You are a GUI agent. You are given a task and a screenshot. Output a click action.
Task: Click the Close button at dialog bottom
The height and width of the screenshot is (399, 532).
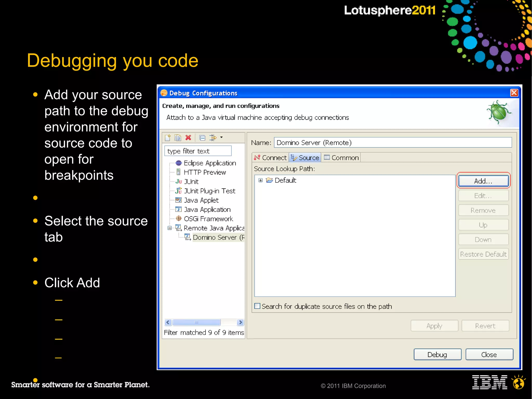coord(489,355)
